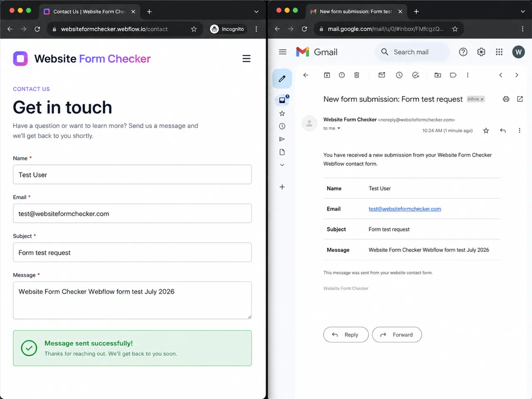Viewport: 532px width, 399px height.
Task: Reload the Gmail page
Action: click(x=304, y=29)
